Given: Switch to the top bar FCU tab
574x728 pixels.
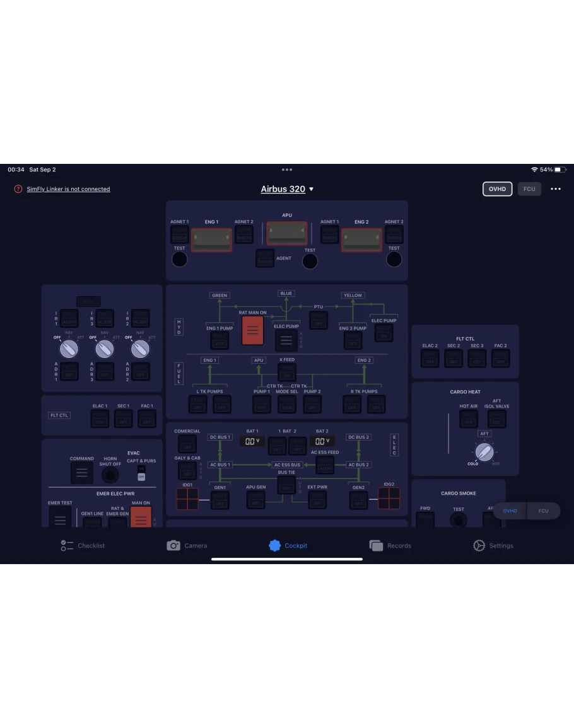Looking at the screenshot, I should tap(529, 189).
